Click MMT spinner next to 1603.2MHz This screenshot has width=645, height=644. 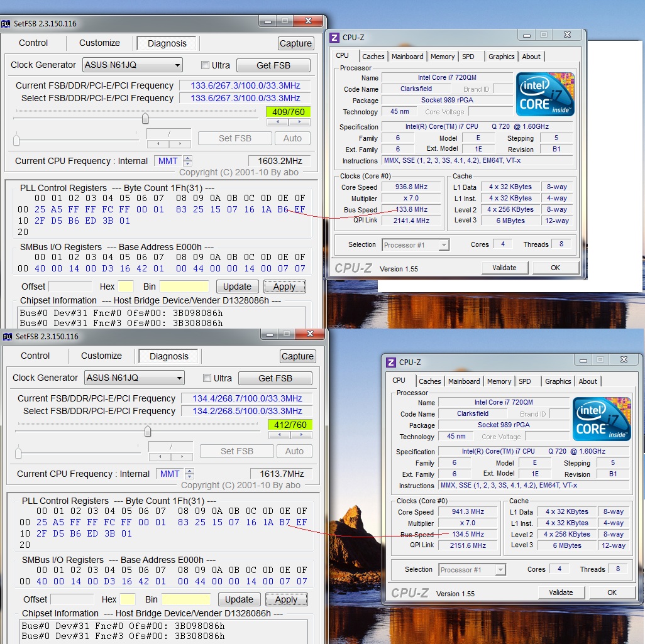point(187,161)
